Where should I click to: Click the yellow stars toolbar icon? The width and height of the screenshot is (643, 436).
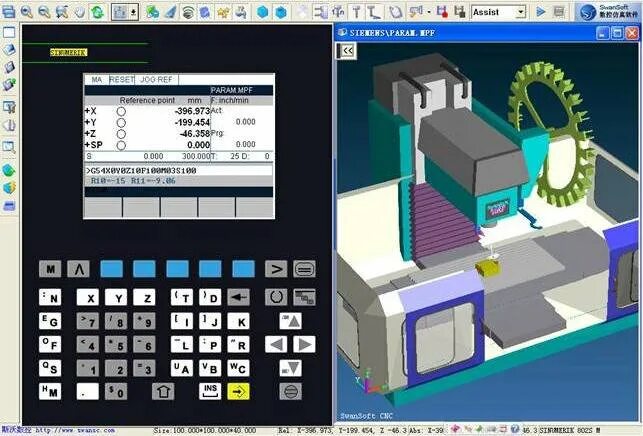coord(223,12)
